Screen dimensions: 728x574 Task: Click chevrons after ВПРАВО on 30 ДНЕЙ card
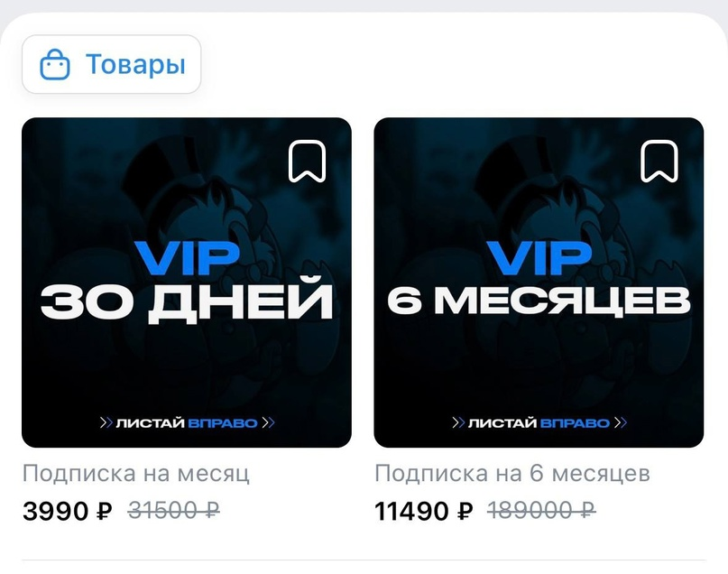coord(268,423)
